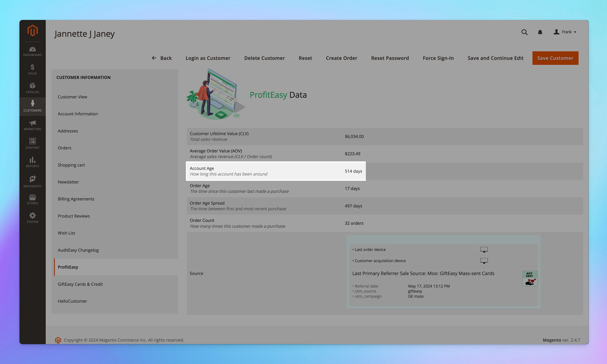Expand the Frank account dropdown
The image size is (607, 364).
pos(565,32)
